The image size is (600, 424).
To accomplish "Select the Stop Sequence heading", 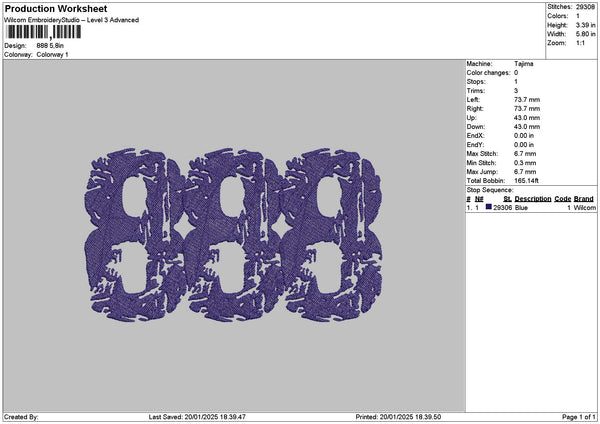I will click(490, 189).
